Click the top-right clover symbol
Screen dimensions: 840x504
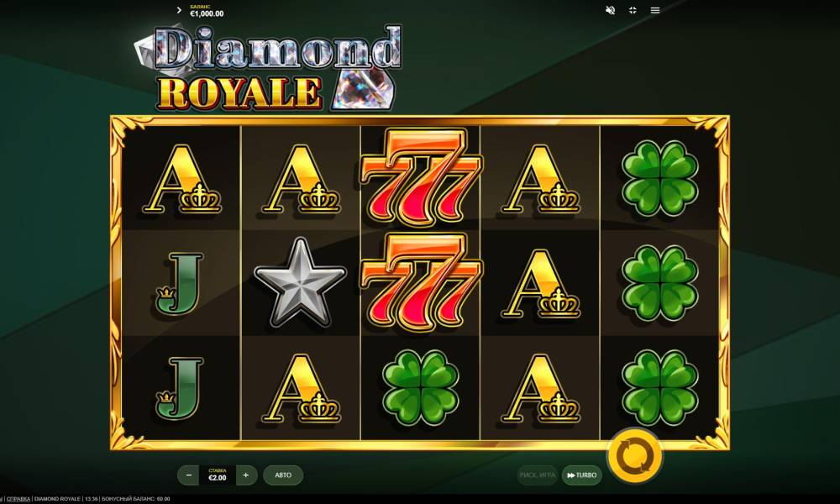click(x=660, y=178)
